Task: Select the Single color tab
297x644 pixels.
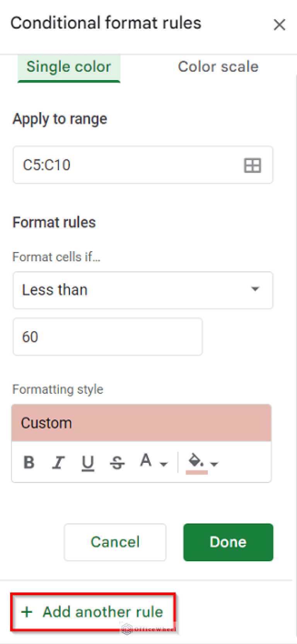Action: 68,66
